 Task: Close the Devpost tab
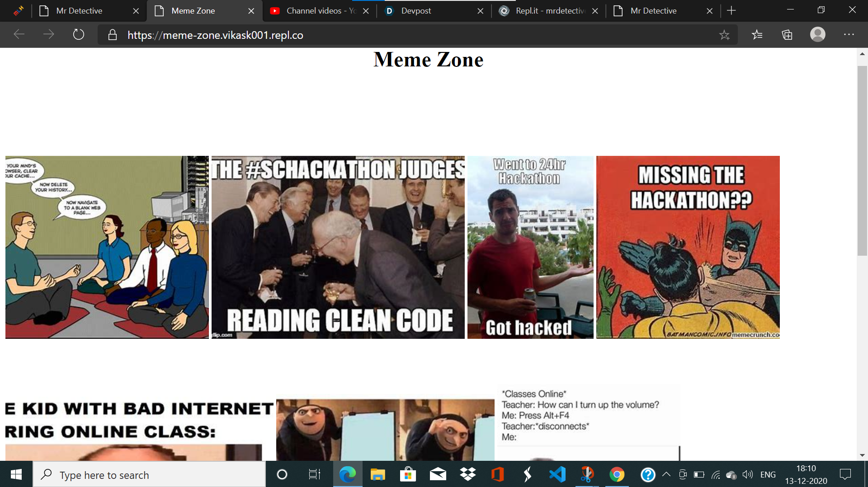click(481, 11)
